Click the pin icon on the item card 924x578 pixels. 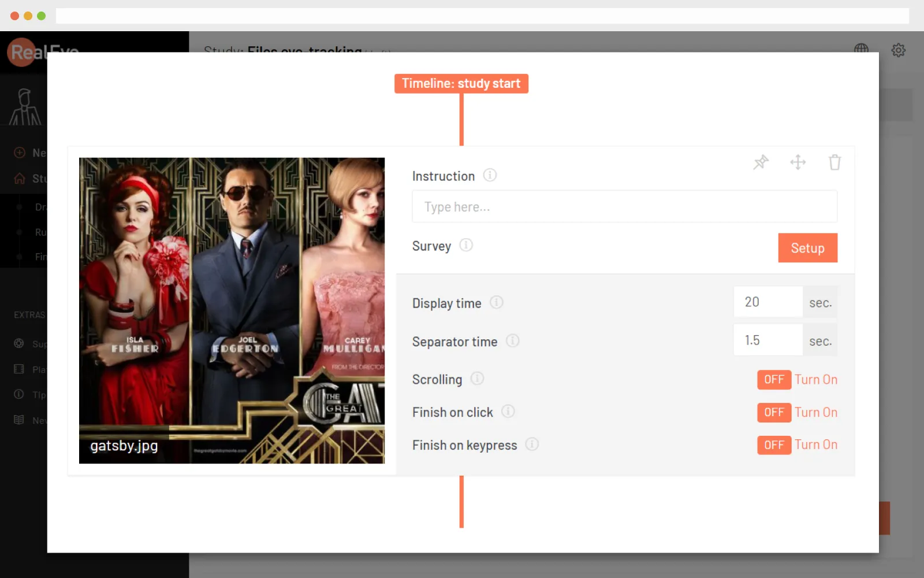pyautogui.click(x=761, y=162)
